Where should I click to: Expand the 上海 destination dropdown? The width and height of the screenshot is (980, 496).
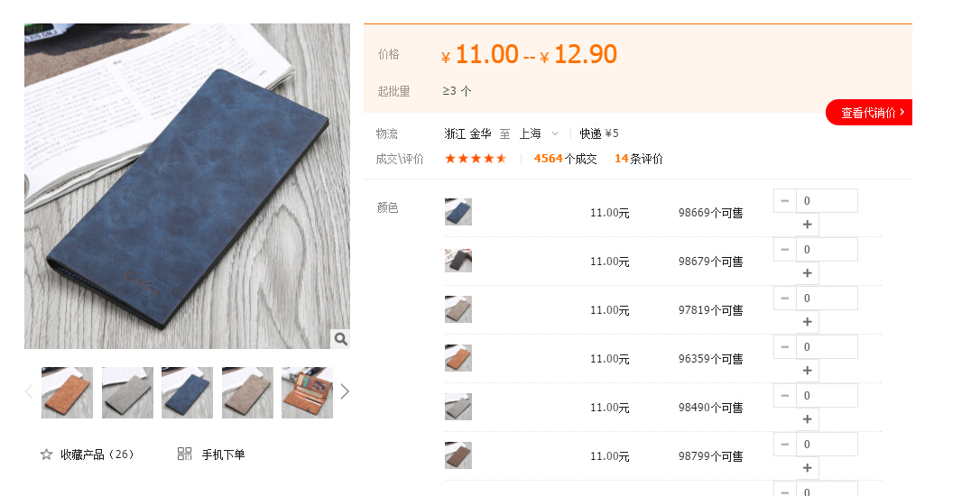(x=554, y=133)
